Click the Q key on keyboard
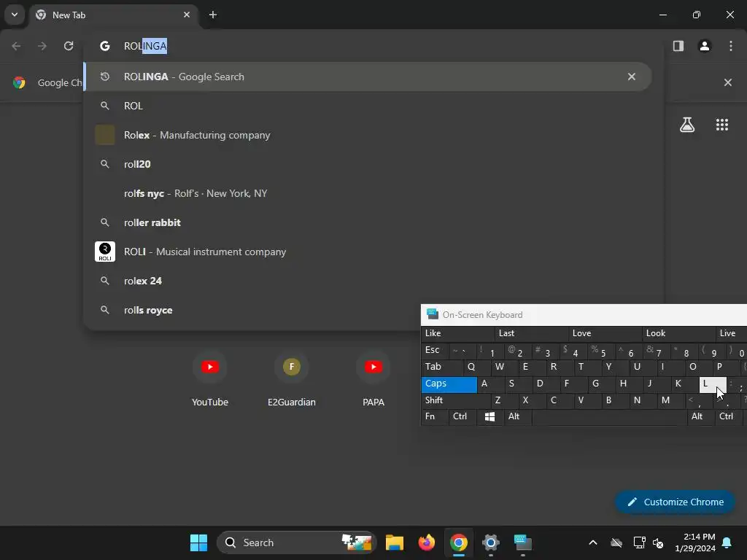Screen dimensions: 747x560 pos(477,367)
